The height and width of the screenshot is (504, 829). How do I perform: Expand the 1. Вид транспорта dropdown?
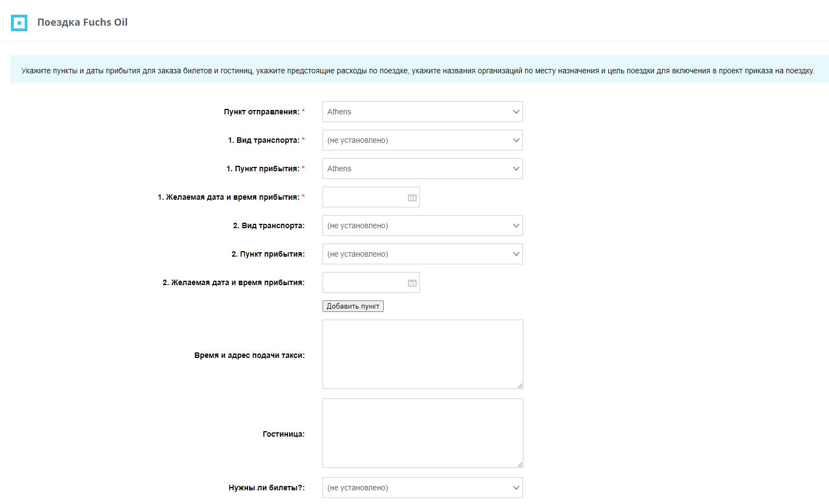pyautogui.click(x=423, y=140)
